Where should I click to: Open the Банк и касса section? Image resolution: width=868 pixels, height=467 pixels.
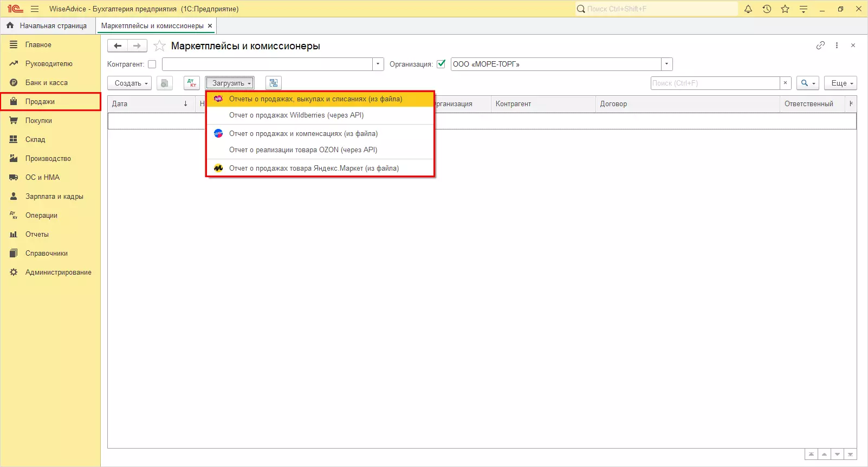tap(50, 82)
